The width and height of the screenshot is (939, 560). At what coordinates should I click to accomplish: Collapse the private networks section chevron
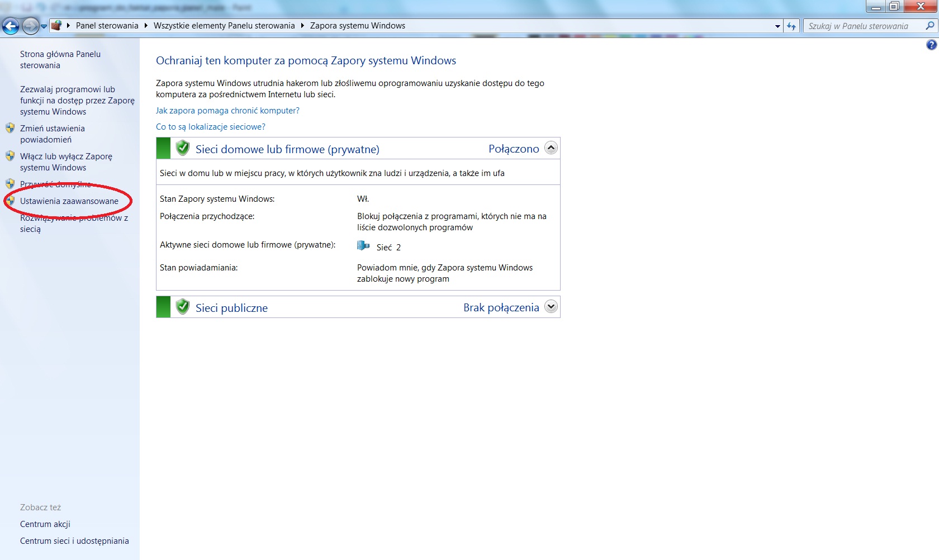point(551,148)
